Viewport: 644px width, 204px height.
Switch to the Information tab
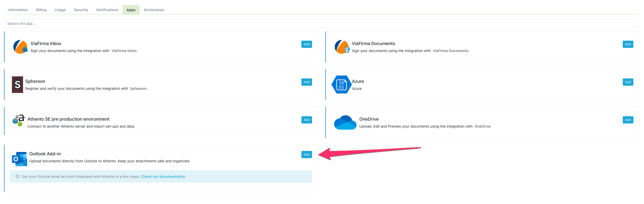pos(18,10)
